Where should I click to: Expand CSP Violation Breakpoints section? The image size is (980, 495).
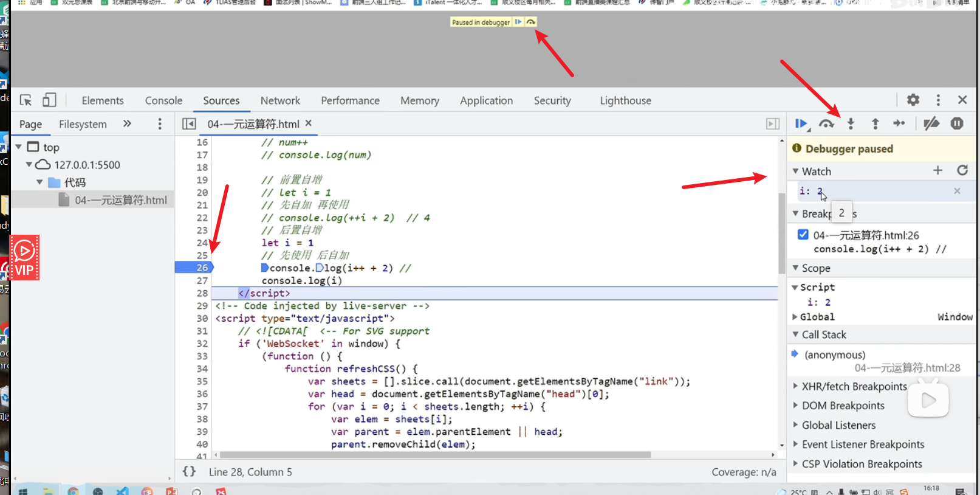795,464
